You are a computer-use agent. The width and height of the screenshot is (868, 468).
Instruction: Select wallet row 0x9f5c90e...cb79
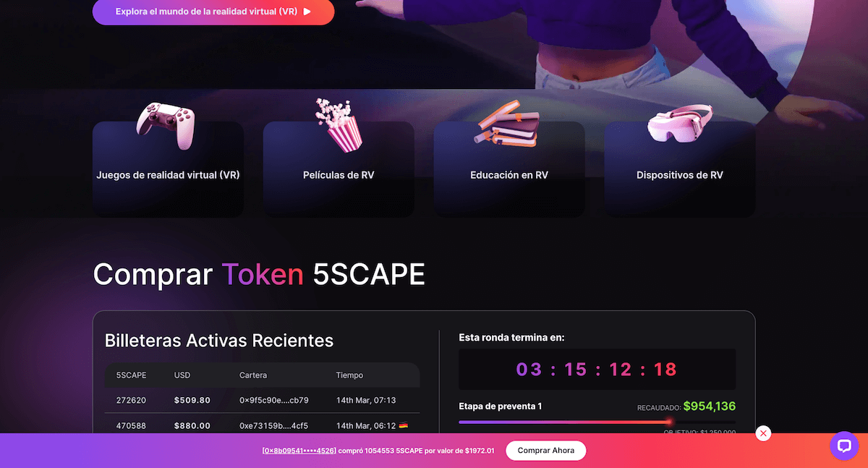tap(262, 400)
